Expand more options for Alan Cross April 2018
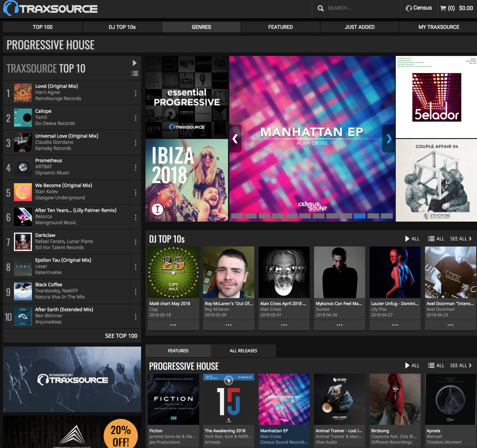 (284, 325)
